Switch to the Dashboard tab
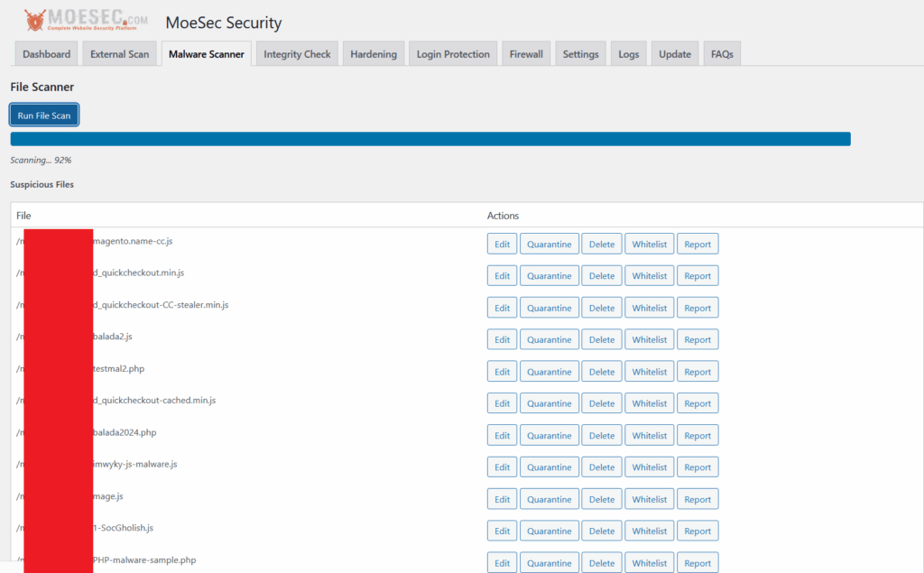924x573 pixels. point(46,53)
